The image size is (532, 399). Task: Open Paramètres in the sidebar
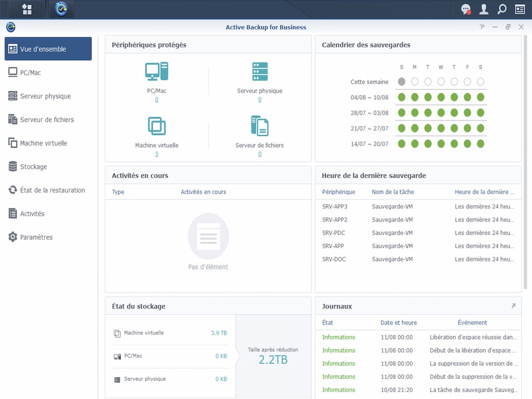click(36, 237)
